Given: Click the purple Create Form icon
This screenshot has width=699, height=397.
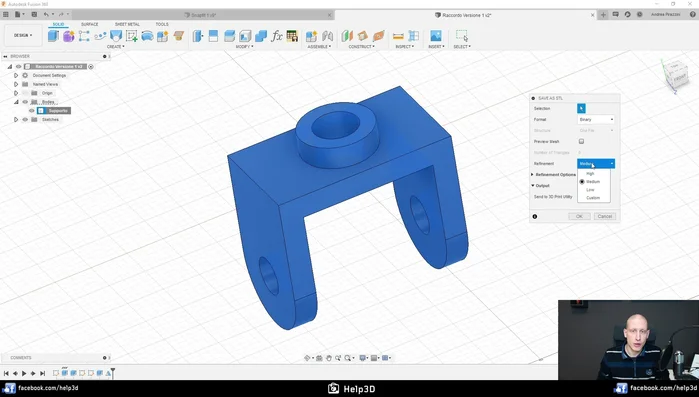Looking at the screenshot, I should pyautogui.click(x=68, y=36).
